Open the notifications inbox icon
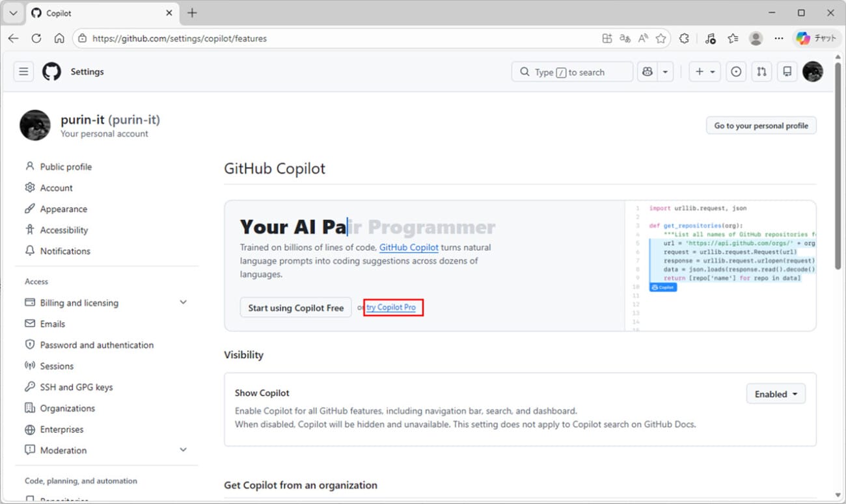Screen dimensions: 846x504 (x=787, y=72)
